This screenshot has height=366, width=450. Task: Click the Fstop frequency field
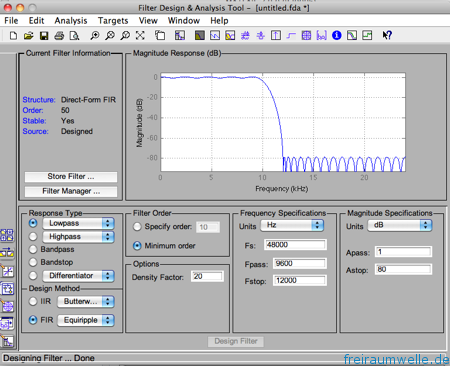300,280
